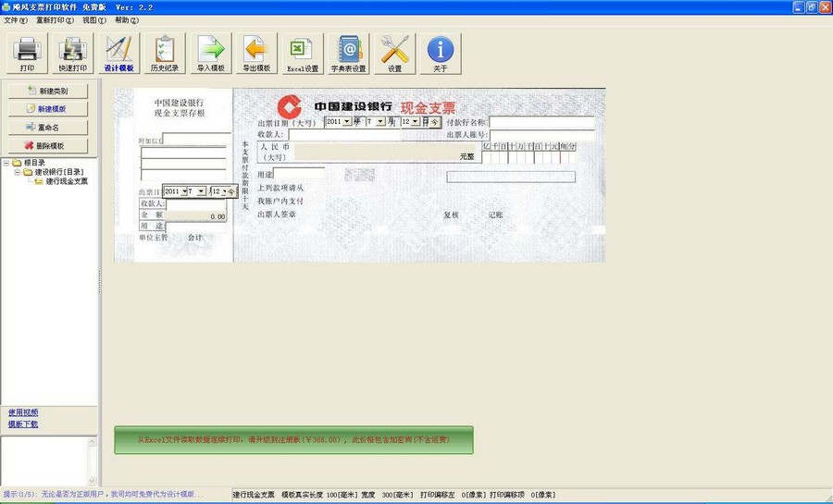Click the stub 收款人 field
Image resolution: width=833 pixels, height=504 pixels.
coord(196,203)
